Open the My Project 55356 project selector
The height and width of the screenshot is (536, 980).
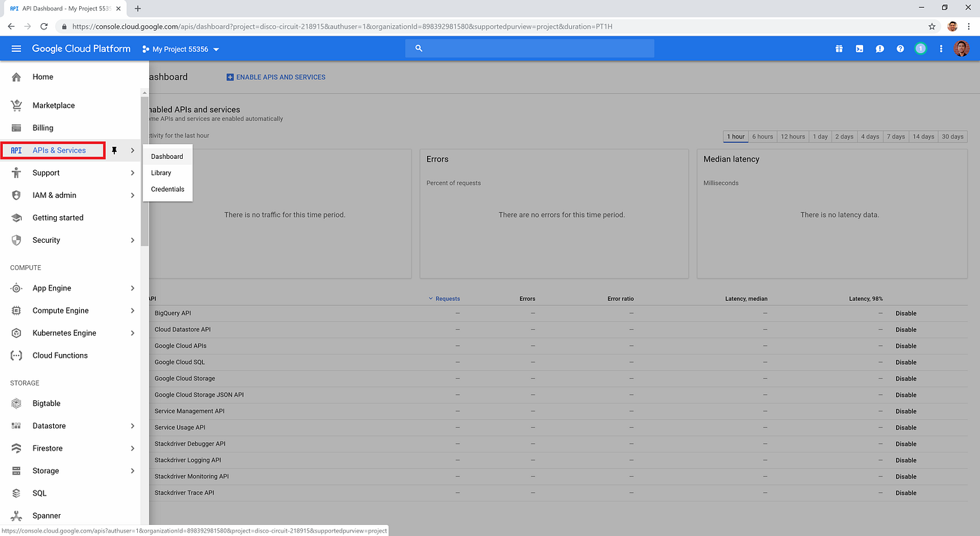point(179,49)
